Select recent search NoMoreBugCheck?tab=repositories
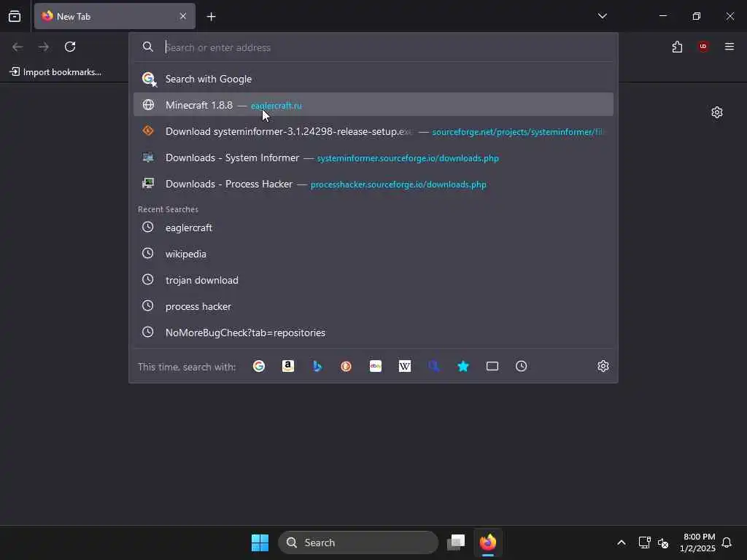Image resolution: width=747 pixels, height=560 pixels. pos(373,332)
